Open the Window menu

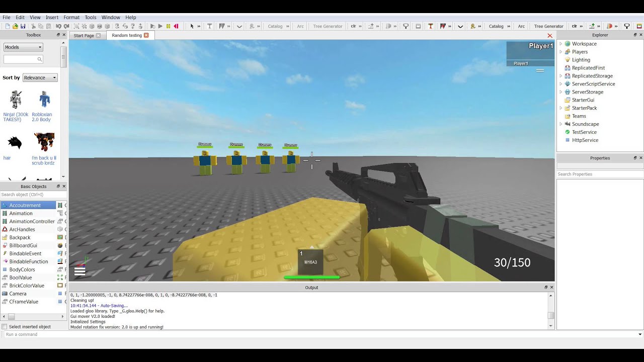click(x=111, y=17)
